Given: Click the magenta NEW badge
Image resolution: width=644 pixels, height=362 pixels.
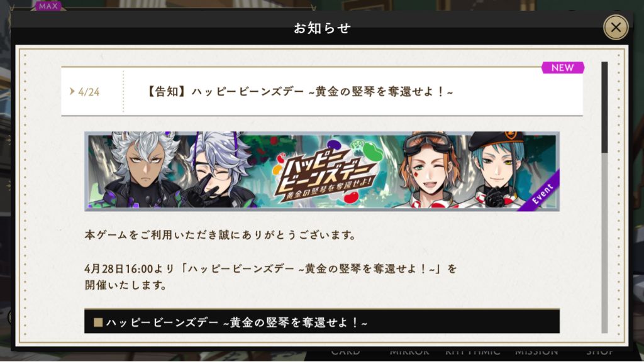Looking at the screenshot, I should click(563, 68).
